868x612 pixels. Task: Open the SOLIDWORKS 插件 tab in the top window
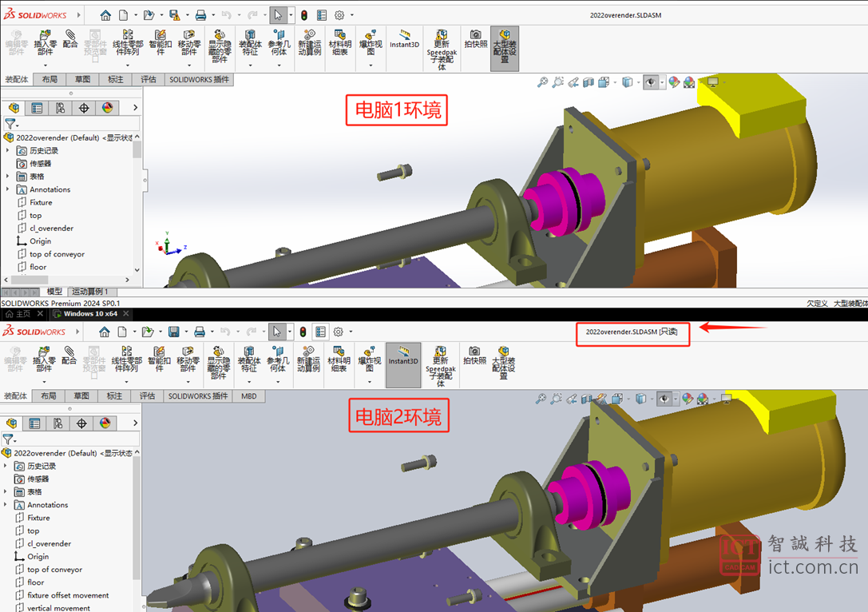[x=200, y=80]
